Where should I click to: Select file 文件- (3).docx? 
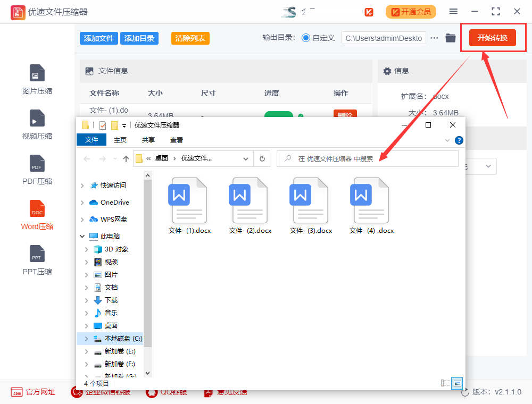pos(311,206)
